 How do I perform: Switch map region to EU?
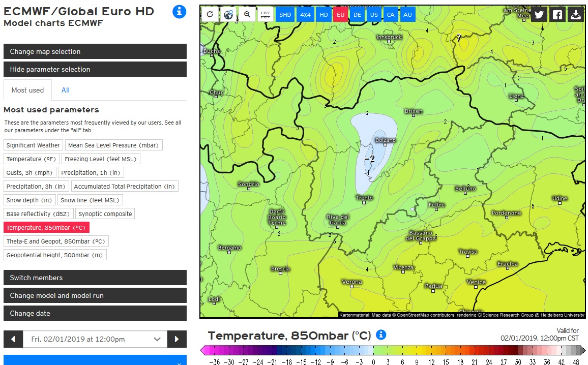(340, 15)
